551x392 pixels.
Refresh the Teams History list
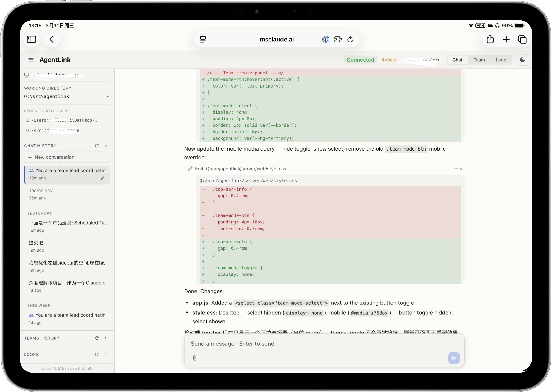(x=97, y=338)
